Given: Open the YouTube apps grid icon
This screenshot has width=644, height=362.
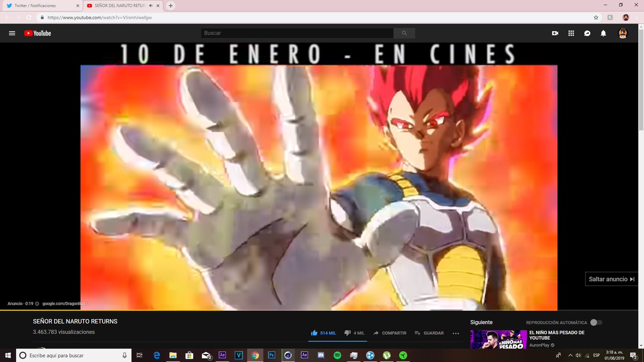Looking at the screenshot, I should pyautogui.click(x=571, y=33).
